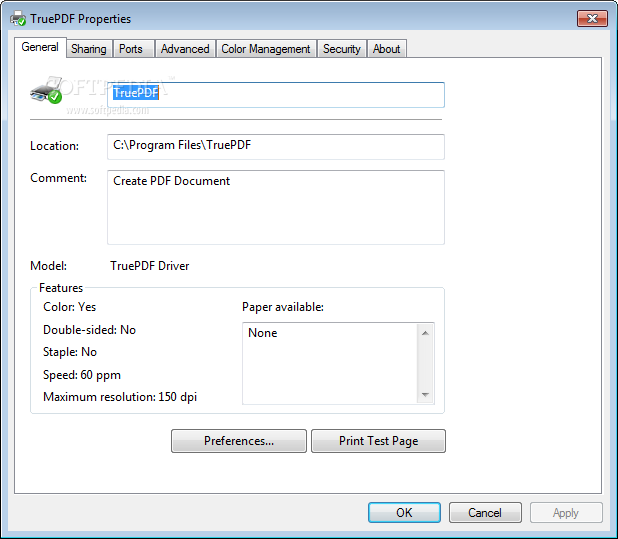
Task: Click the printer icon in title bar
Action: click(x=18, y=19)
